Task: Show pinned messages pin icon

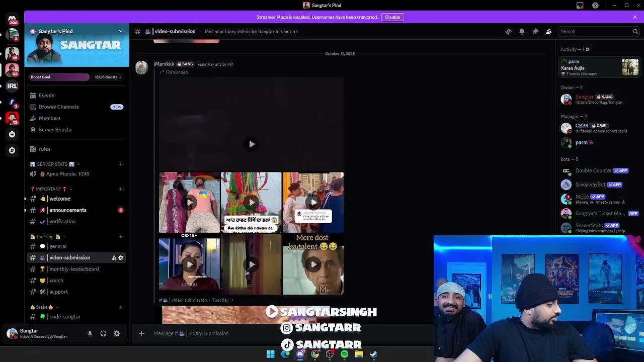Action: coord(535,31)
